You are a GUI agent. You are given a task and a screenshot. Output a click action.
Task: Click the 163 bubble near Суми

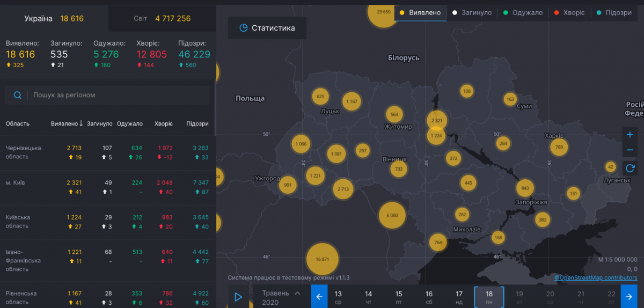pyautogui.click(x=510, y=99)
